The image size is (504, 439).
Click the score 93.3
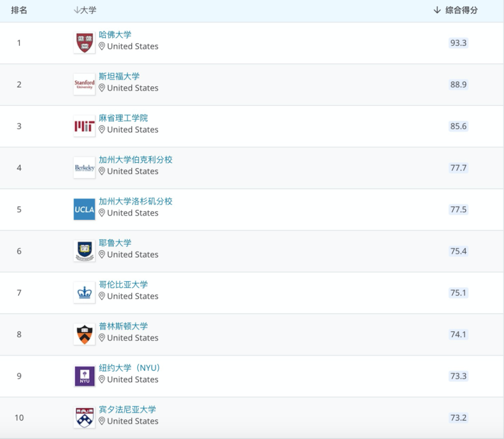coord(458,43)
